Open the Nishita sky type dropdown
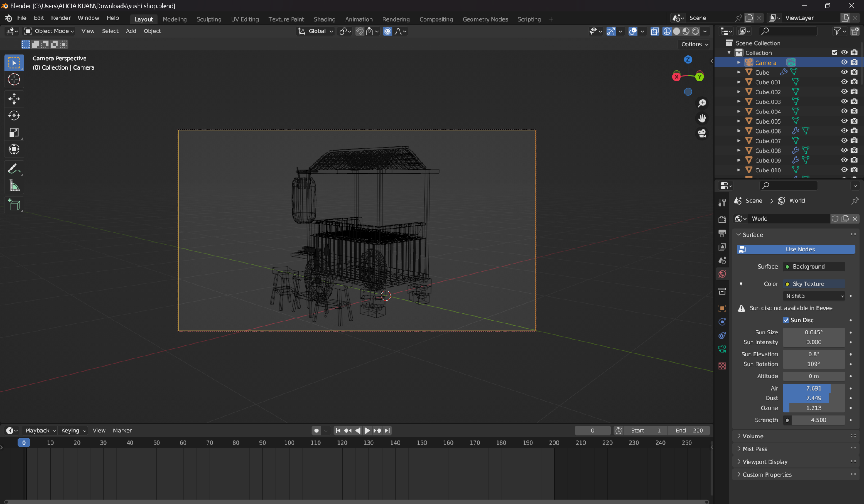Screen dimensions: 864x504 point(814,296)
